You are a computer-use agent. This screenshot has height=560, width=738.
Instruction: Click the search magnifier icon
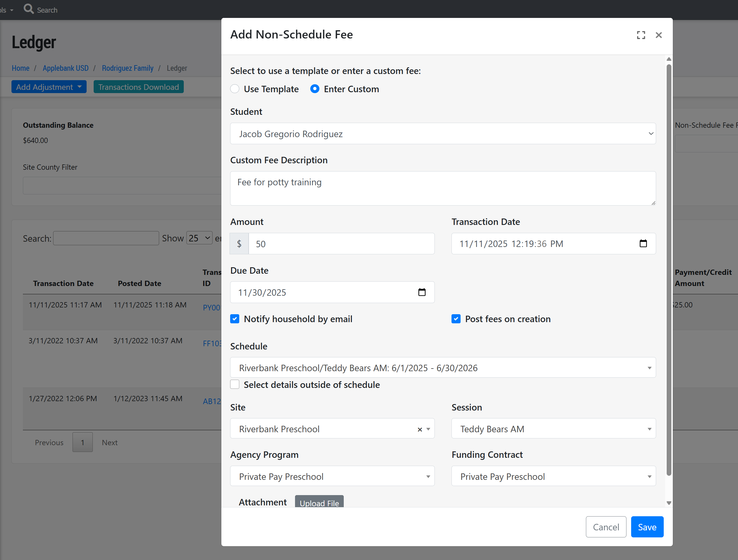(x=29, y=9)
